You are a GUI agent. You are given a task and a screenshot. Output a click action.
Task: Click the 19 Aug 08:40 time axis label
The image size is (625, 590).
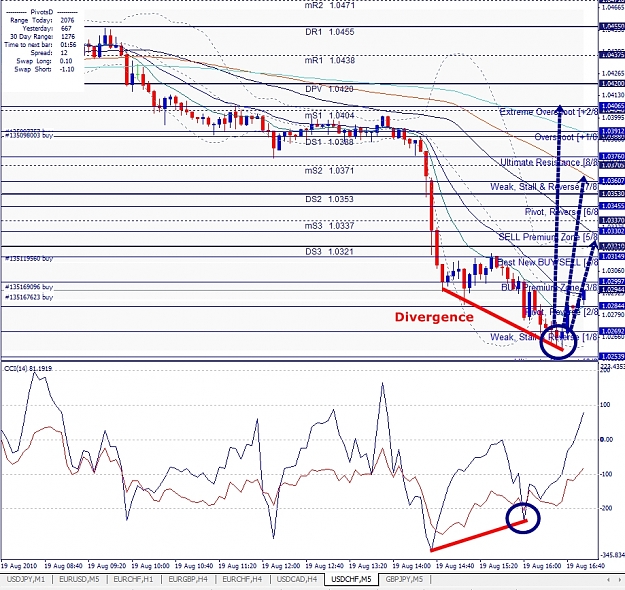click(63, 566)
